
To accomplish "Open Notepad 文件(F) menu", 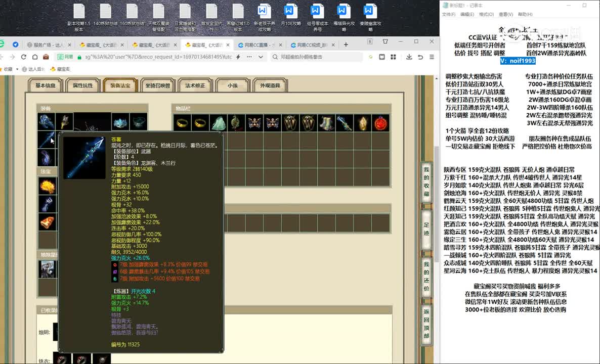I will [x=448, y=15].
